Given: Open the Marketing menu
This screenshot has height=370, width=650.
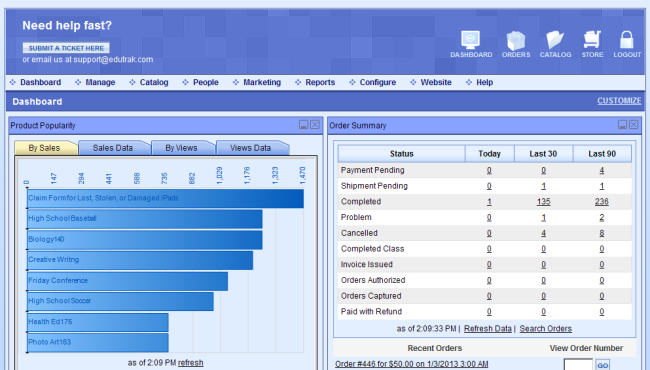Looking at the screenshot, I should pyautogui.click(x=262, y=82).
